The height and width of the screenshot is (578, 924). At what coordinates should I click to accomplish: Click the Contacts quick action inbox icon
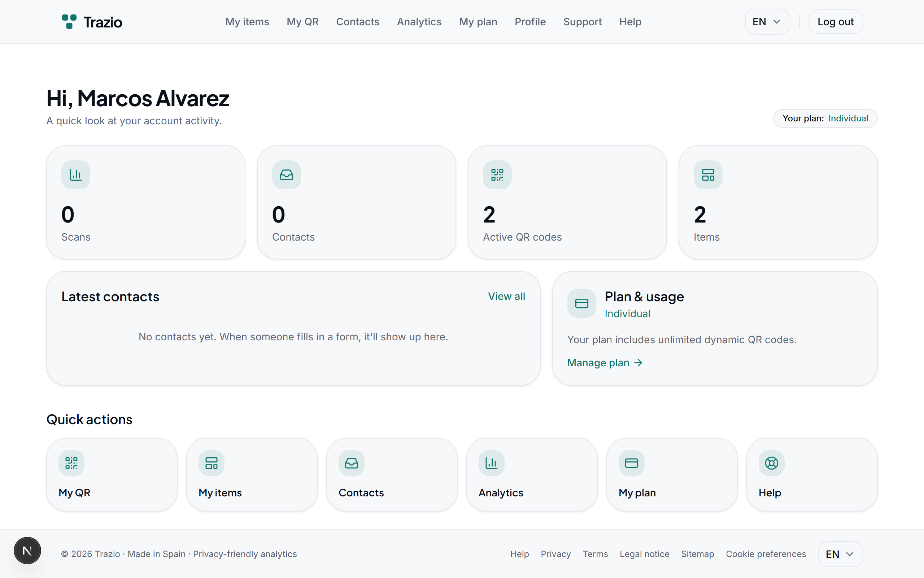pos(351,463)
